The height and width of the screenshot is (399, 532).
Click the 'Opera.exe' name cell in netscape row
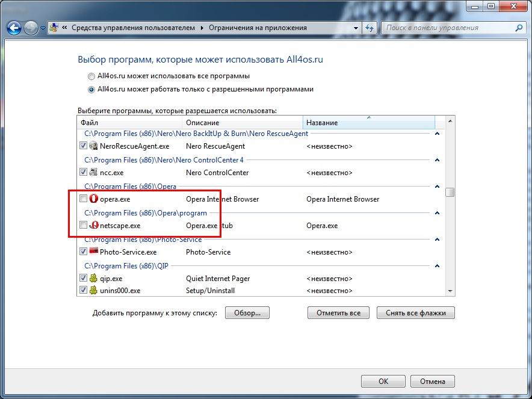[322, 226]
